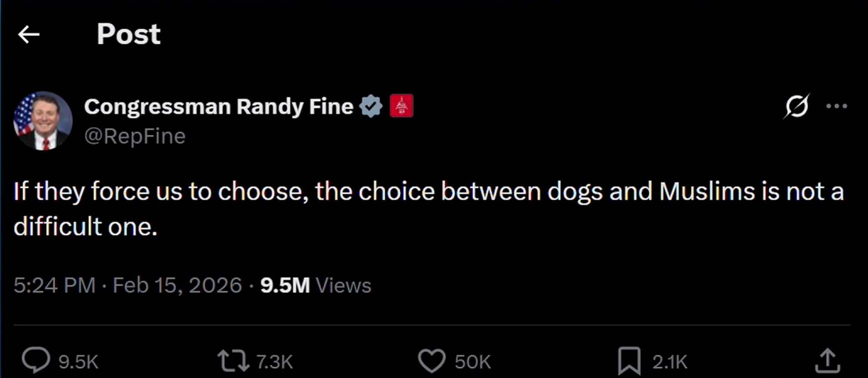Open the three-dot more options menu
Viewport: 868px width, 378px height.
coord(836,106)
